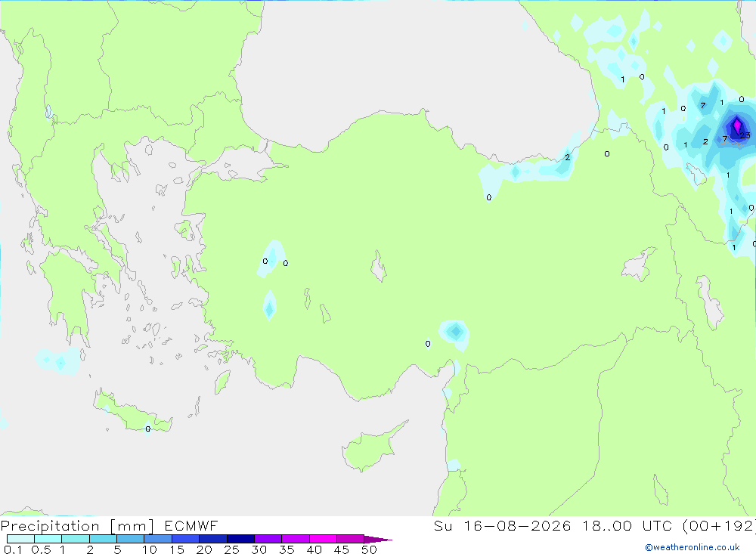Click the '18..00 UTC' time label

(627, 526)
